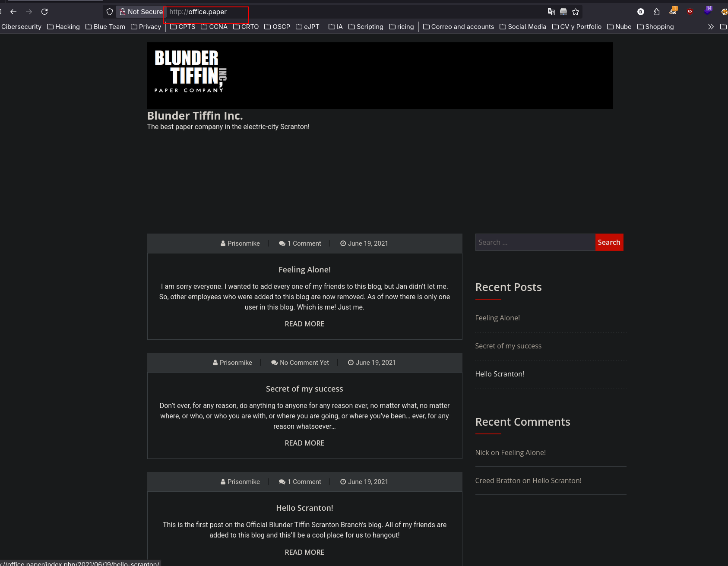Show more bookmarks via overflow chevron
The height and width of the screenshot is (566, 728).
click(711, 27)
